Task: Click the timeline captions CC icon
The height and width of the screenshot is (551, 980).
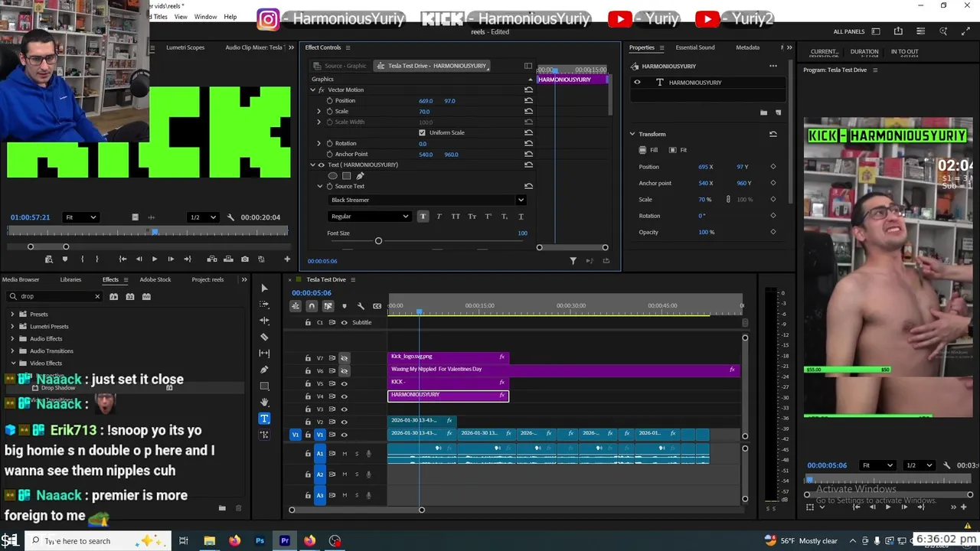Action: [377, 306]
